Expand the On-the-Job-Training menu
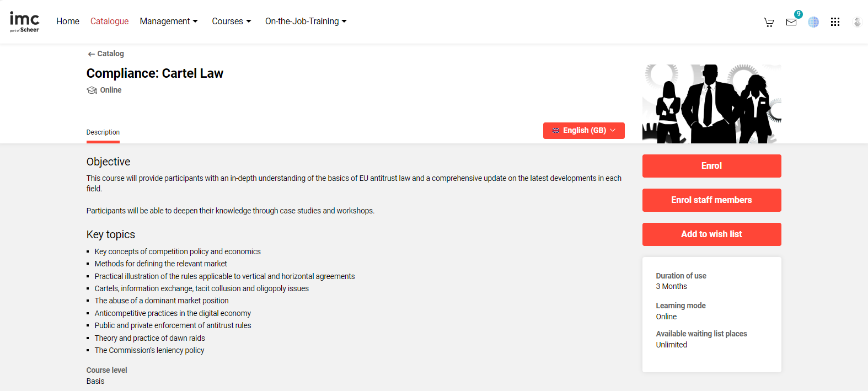 306,22
